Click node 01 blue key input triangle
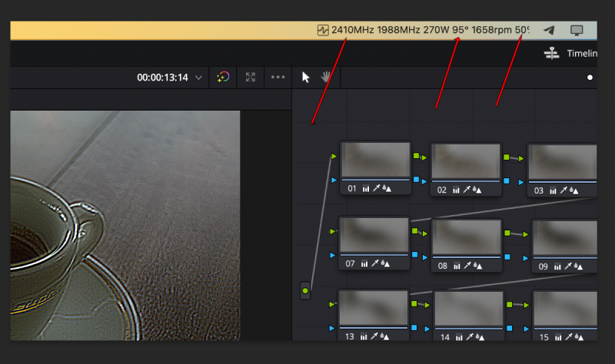615x364 pixels. point(334,180)
